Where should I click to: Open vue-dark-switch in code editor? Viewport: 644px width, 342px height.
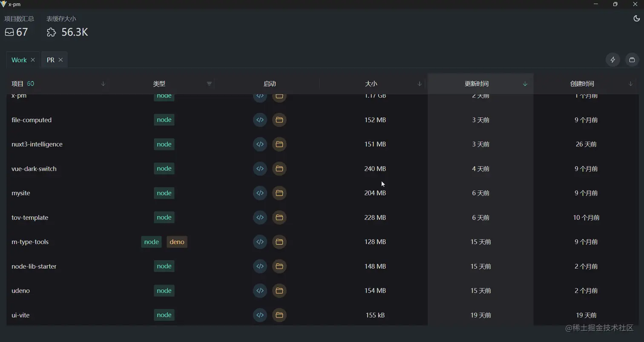click(x=260, y=169)
